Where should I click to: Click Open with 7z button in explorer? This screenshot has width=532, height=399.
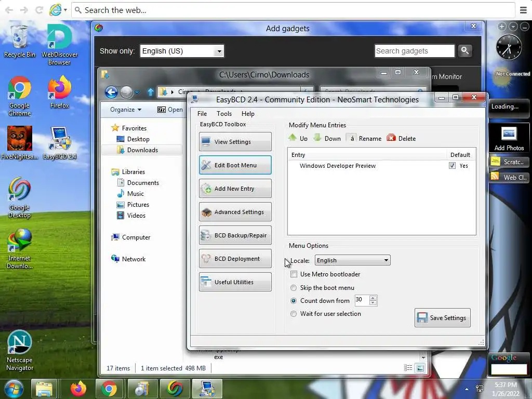tap(170, 110)
